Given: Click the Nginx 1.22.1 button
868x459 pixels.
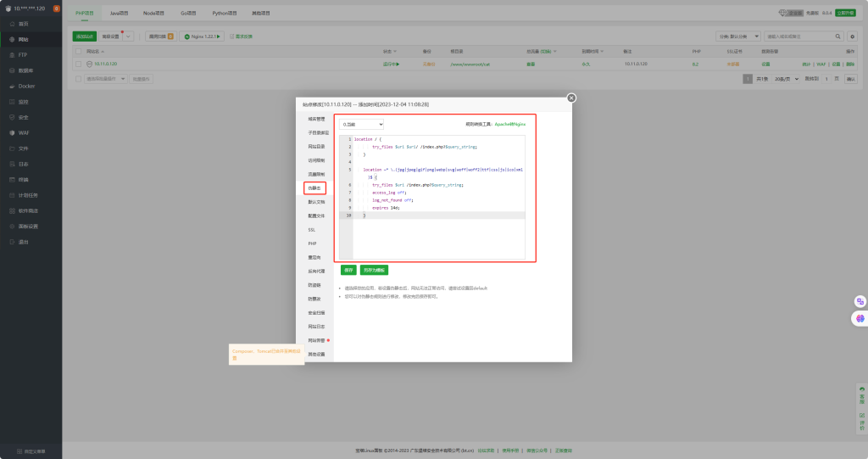Looking at the screenshot, I should (202, 36).
